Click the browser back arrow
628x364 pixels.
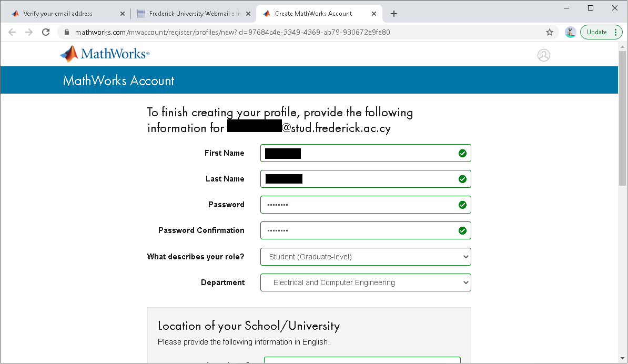coord(12,32)
